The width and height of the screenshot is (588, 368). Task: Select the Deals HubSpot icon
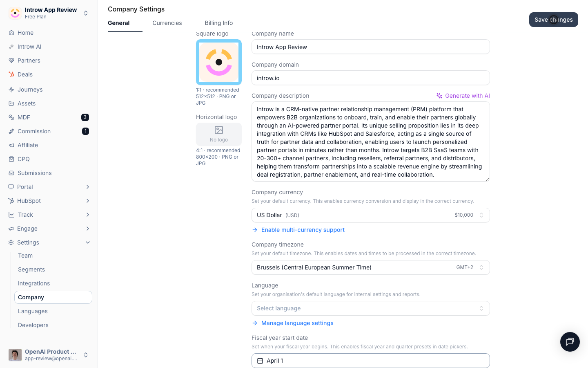(x=11, y=74)
